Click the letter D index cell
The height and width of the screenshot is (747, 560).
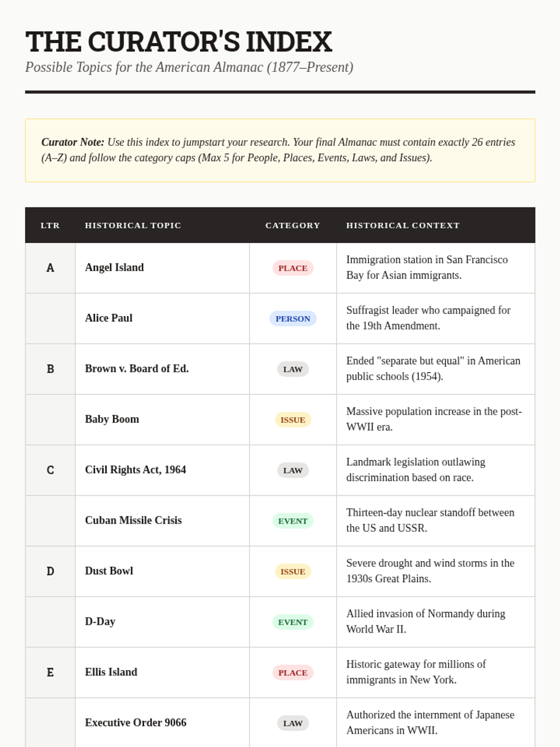pyautogui.click(x=50, y=571)
